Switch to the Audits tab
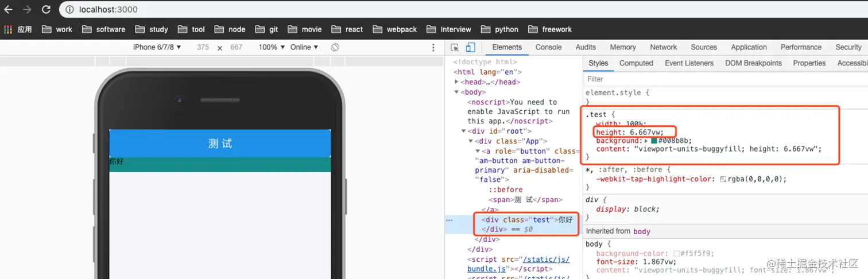Image resolution: width=868 pixels, height=279 pixels. (x=586, y=47)
